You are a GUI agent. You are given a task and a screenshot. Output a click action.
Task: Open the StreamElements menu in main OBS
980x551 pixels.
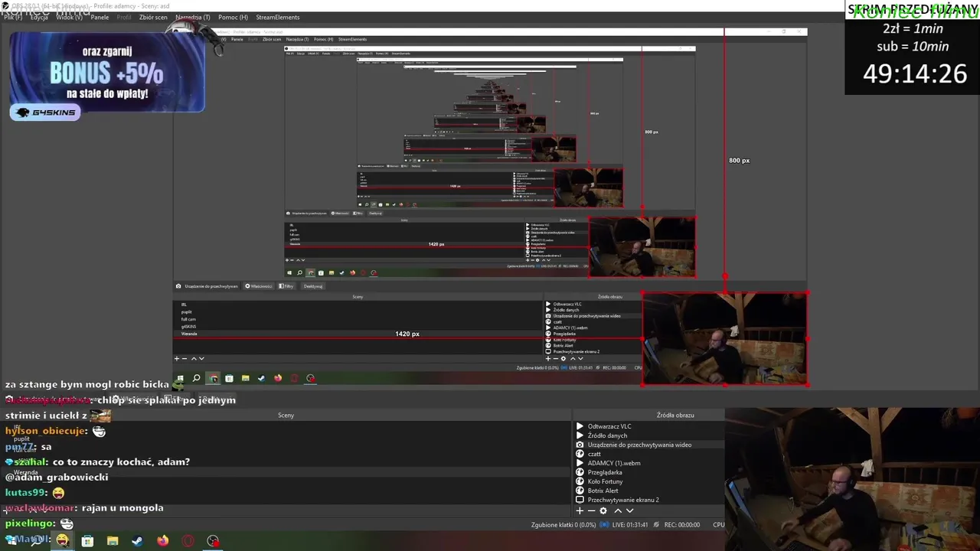click(278, 17)
